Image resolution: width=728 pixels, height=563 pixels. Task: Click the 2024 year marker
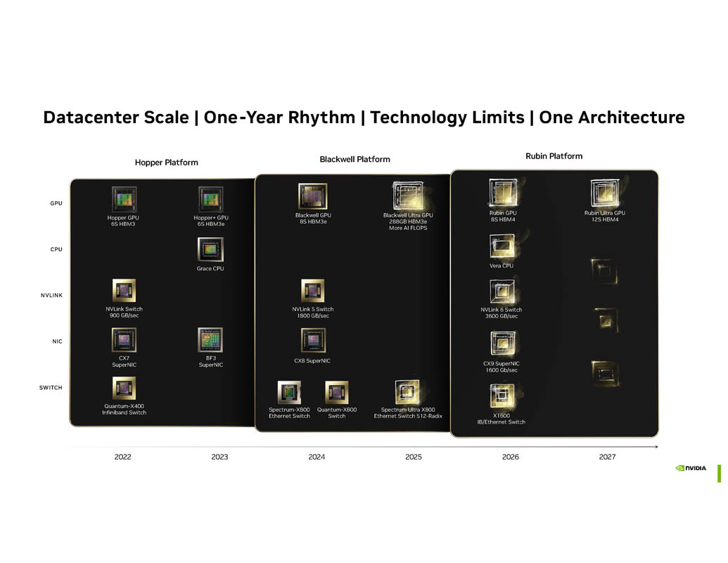click(317, 457)
